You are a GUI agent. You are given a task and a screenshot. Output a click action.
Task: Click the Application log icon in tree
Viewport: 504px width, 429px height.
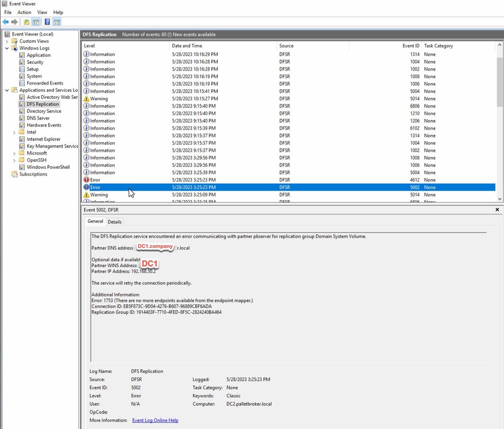tap(22, 55)
